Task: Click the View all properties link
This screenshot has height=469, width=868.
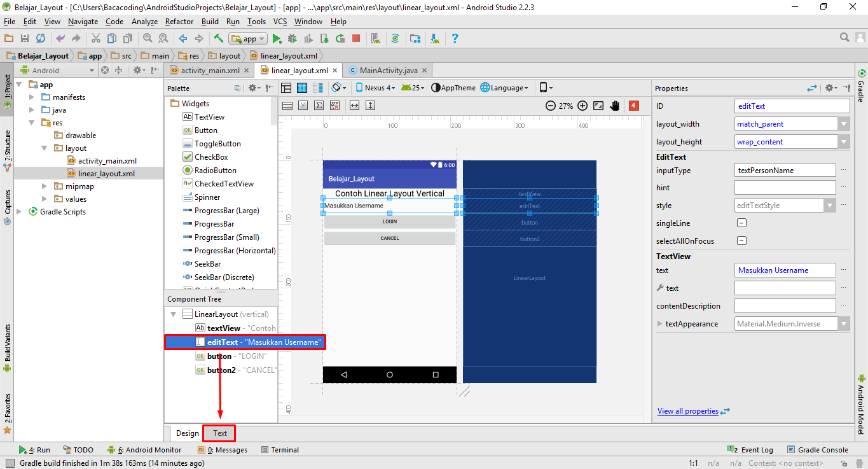Action: (688, 410)
